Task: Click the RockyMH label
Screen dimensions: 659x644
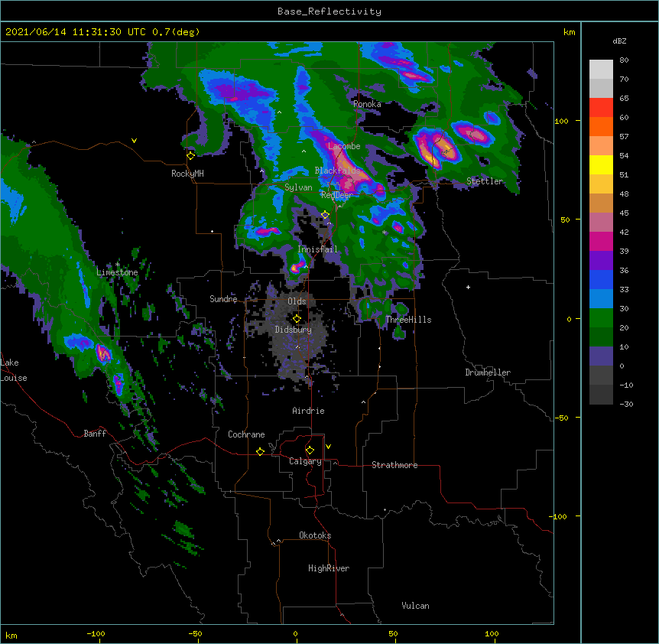Action: (187, 174)
